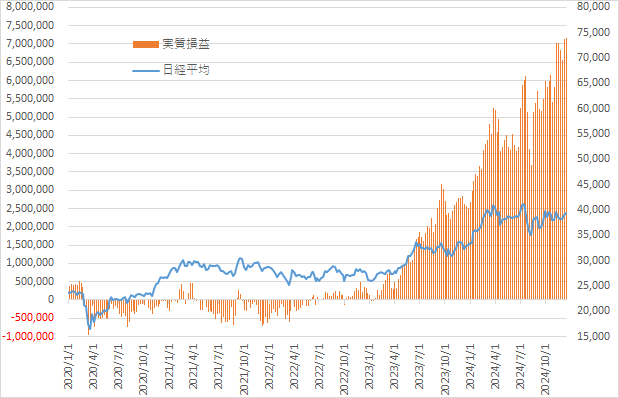
Task: Click date label 2021/7/1
Action: (x=219, y=366)
